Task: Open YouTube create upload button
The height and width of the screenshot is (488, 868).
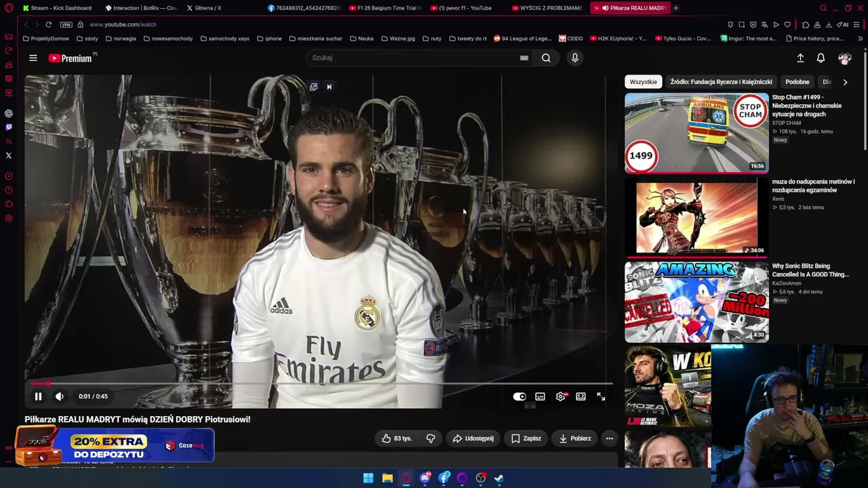Action: 800,58
